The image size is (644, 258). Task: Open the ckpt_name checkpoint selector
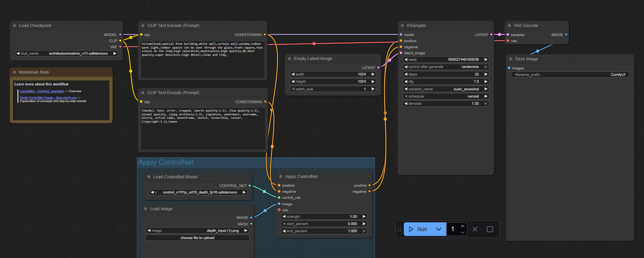67,53
